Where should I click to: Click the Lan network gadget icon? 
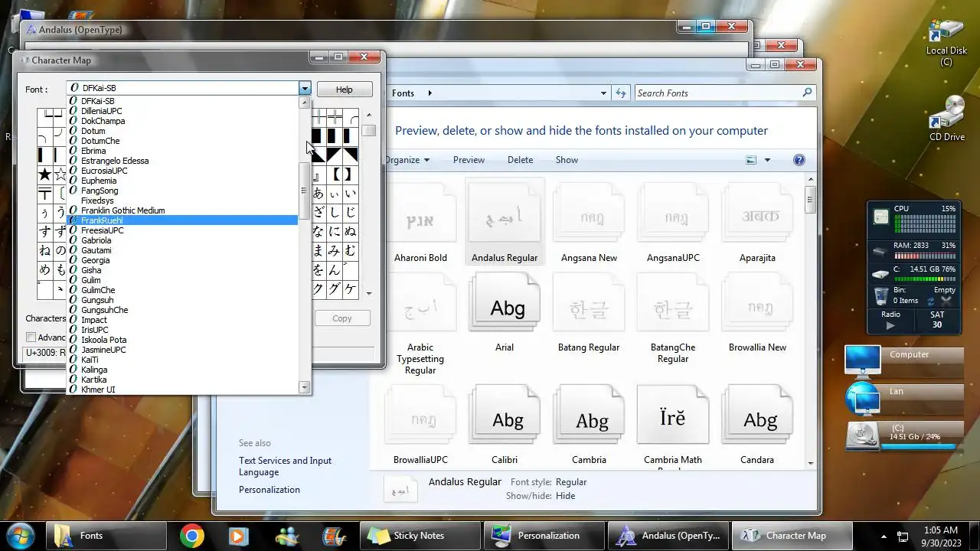[x=862, y=399]
